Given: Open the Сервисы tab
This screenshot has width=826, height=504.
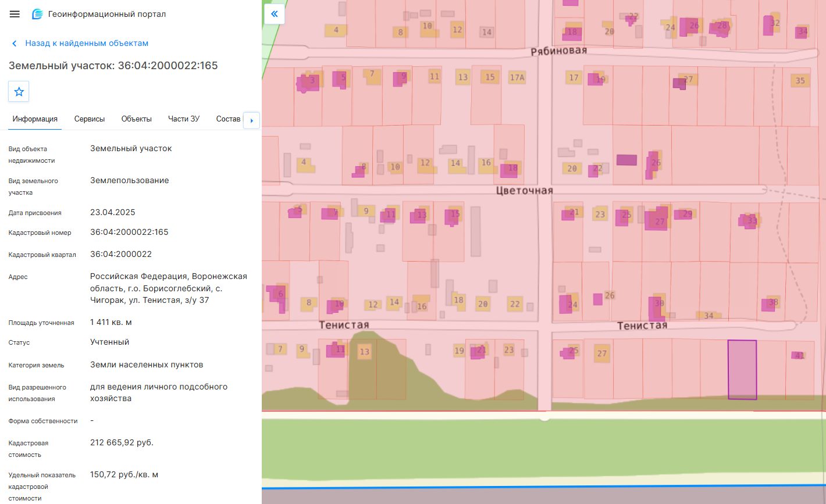Looking at the screenshot, I should 90,119.
